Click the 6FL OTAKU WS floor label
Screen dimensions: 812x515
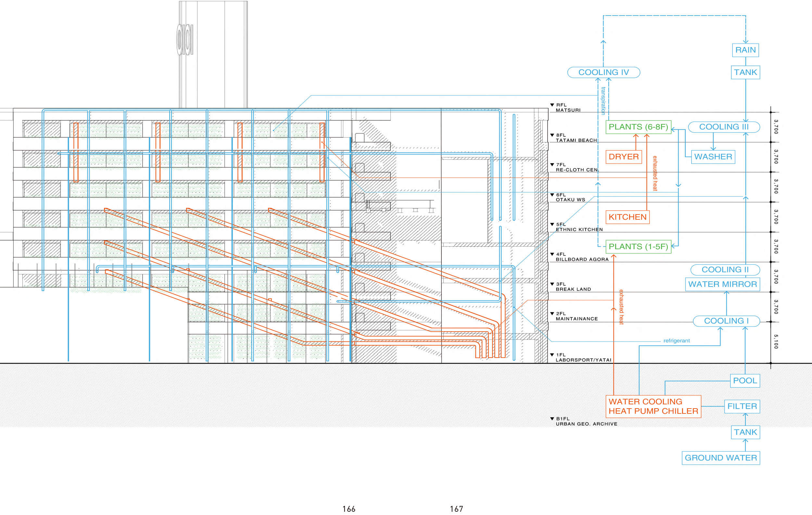pyautogui.click(x=568, y=197)
